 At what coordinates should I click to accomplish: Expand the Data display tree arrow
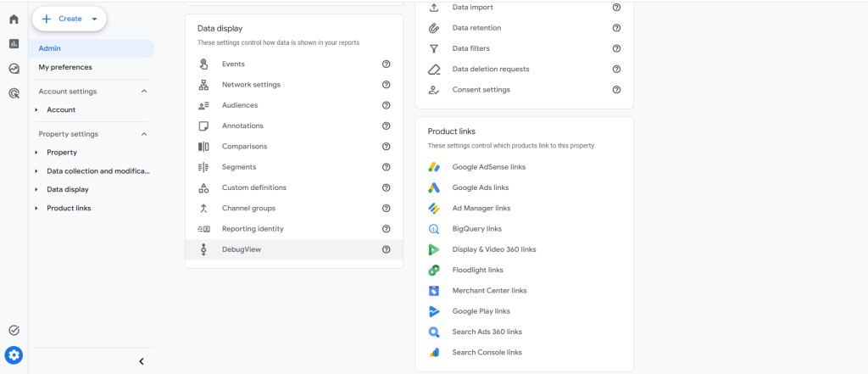(x=36, y=189)
